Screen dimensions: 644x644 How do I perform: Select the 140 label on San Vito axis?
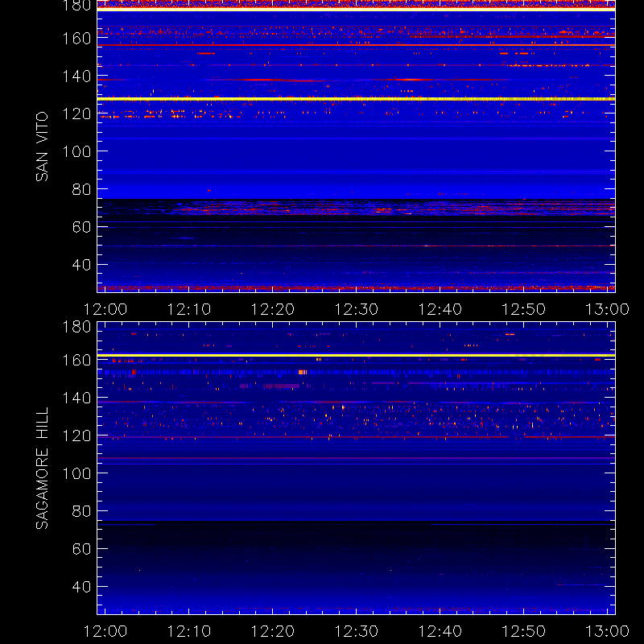(x=76, y=76)
